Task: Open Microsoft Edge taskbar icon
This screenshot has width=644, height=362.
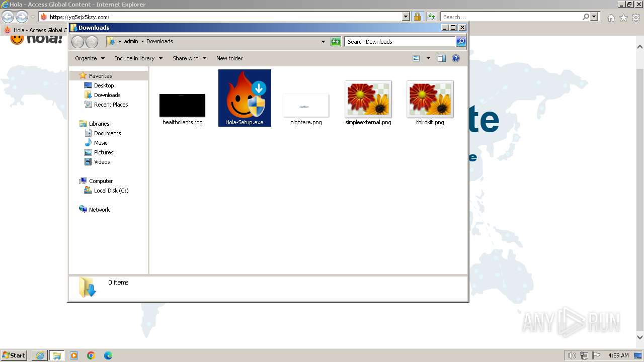Action: [108, 355]
